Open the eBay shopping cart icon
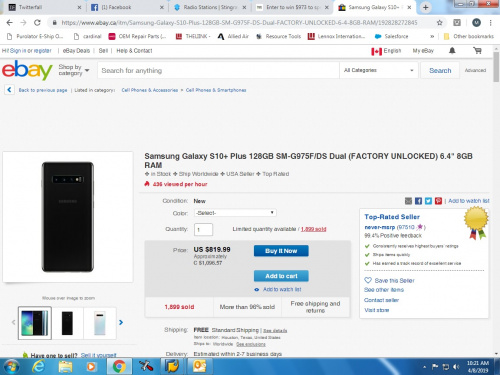The image size is (500, 375). [477, 51]
